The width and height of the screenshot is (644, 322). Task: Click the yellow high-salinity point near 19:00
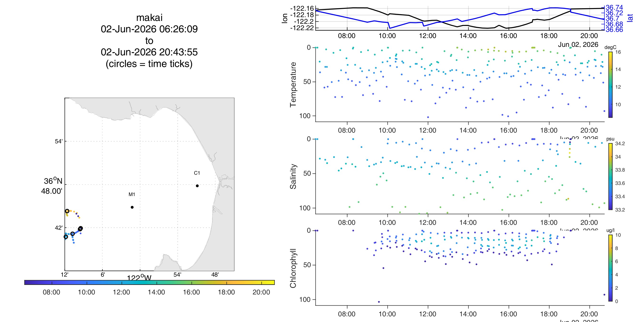570,153
